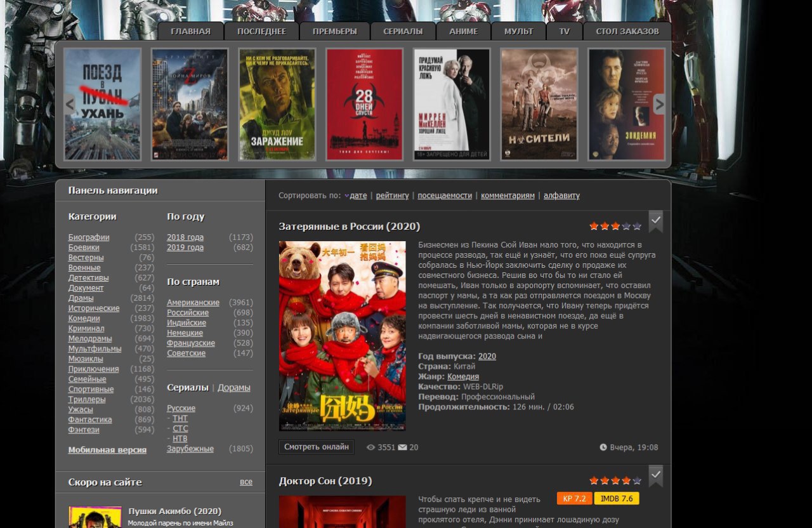
Task: Open the Биографии category
Action: pyautogui.click(x=89, y=237)
